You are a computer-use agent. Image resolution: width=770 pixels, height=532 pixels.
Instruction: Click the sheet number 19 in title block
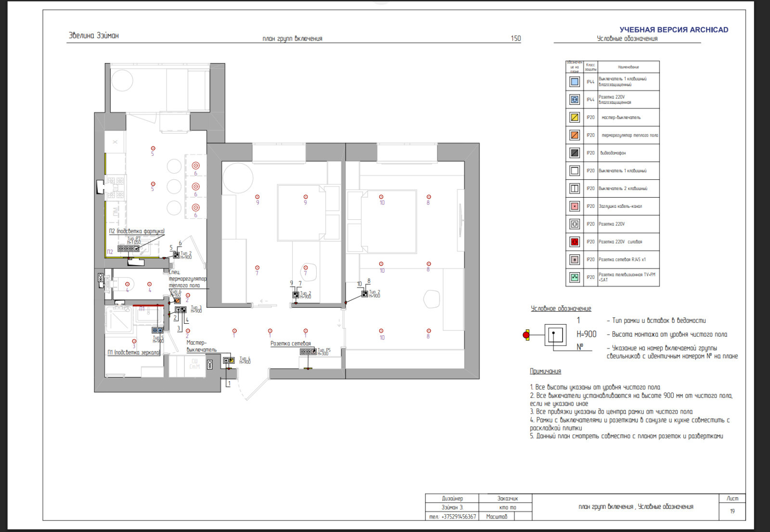click(x=732, y=511)
